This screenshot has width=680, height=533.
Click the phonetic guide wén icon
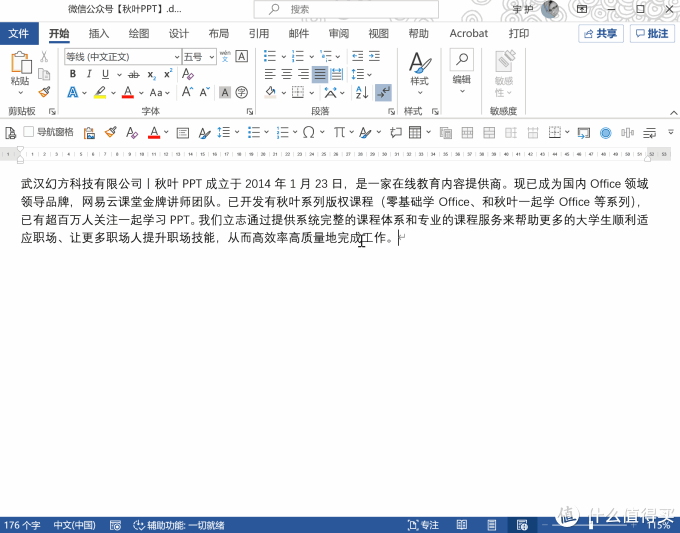point(225,56)
